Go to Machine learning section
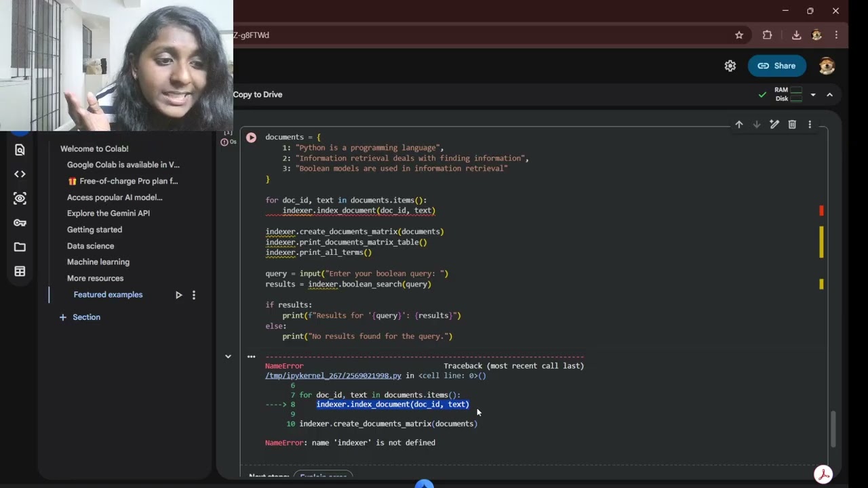 tap(98, 262)
